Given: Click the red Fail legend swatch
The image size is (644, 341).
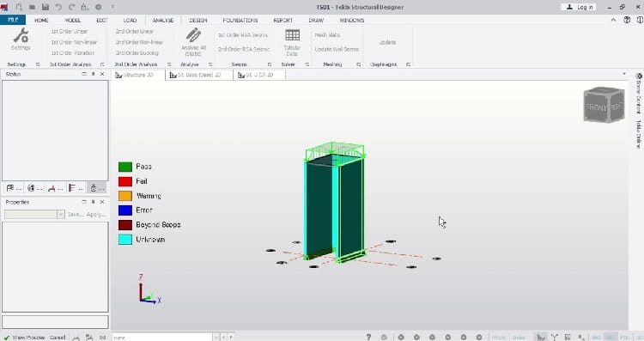Looking at the screenshot, I should click(x=125, y=181).
